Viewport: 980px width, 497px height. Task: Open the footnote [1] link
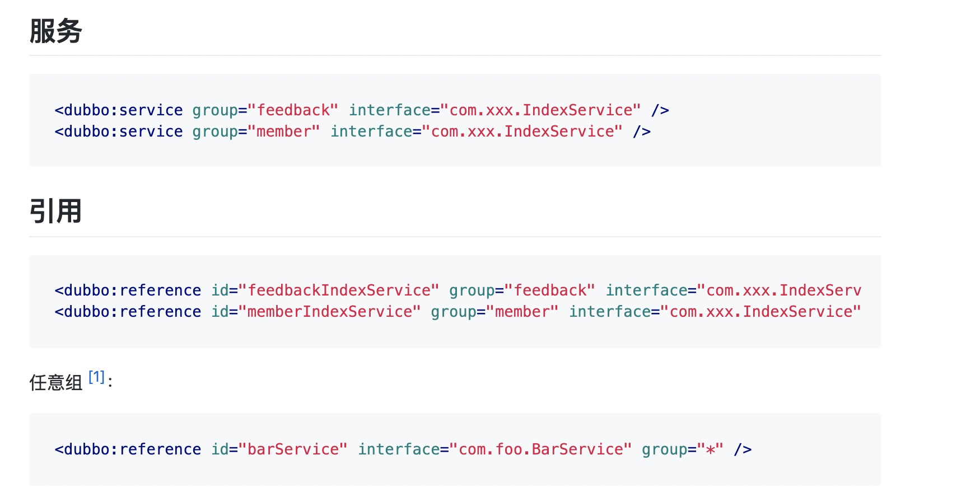coord(97,377)
